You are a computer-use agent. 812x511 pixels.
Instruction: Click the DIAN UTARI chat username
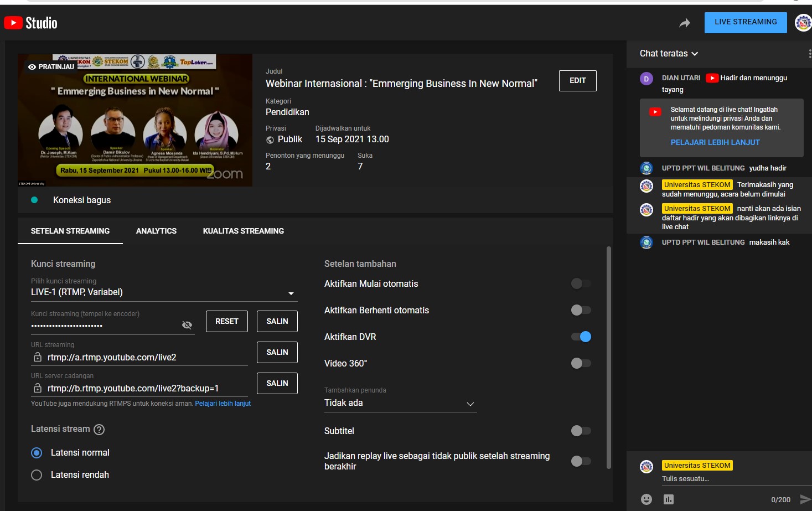point(681,78)
